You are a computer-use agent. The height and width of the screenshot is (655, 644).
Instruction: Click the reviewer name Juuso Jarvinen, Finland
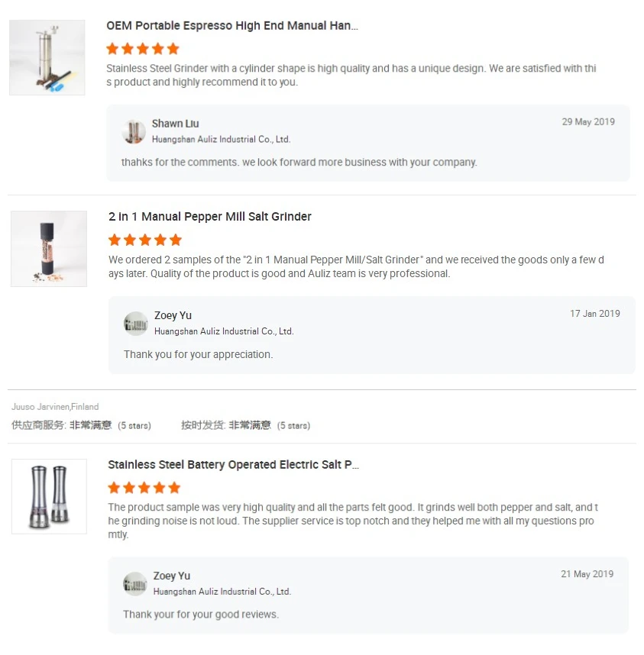click(55, 407)
